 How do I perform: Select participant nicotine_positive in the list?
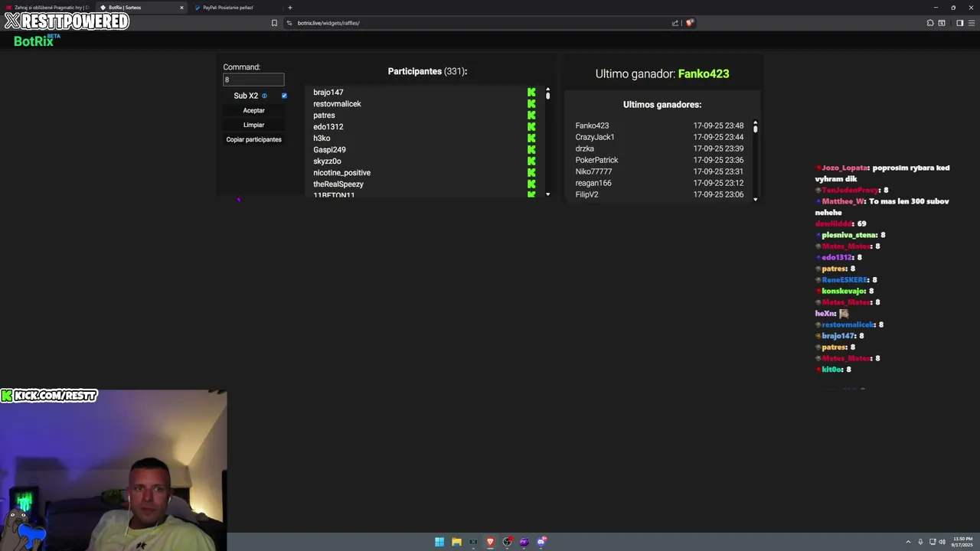coord(341,173)
